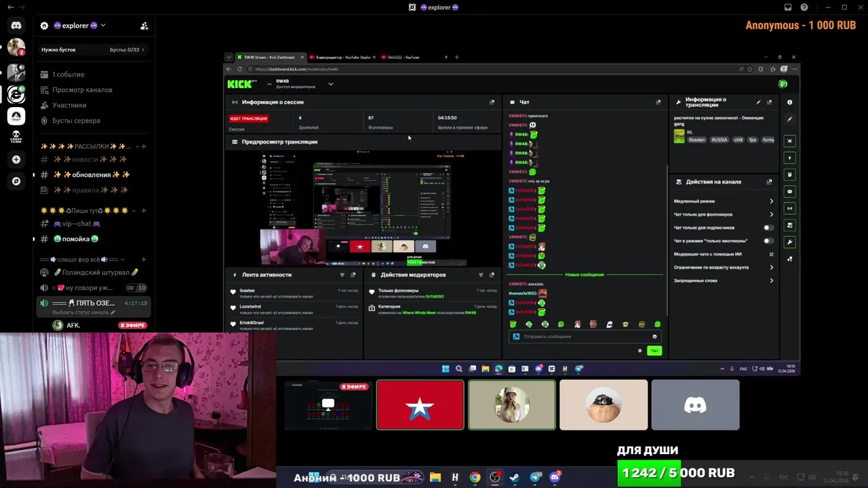
Task: Click the Kick logo in dashboard
Action: [x=241, y=84]
